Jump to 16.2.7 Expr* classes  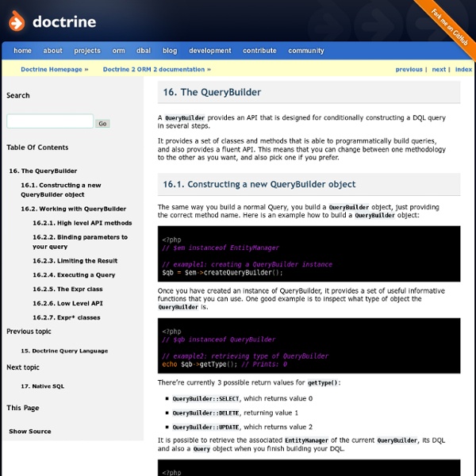(67, 317)
